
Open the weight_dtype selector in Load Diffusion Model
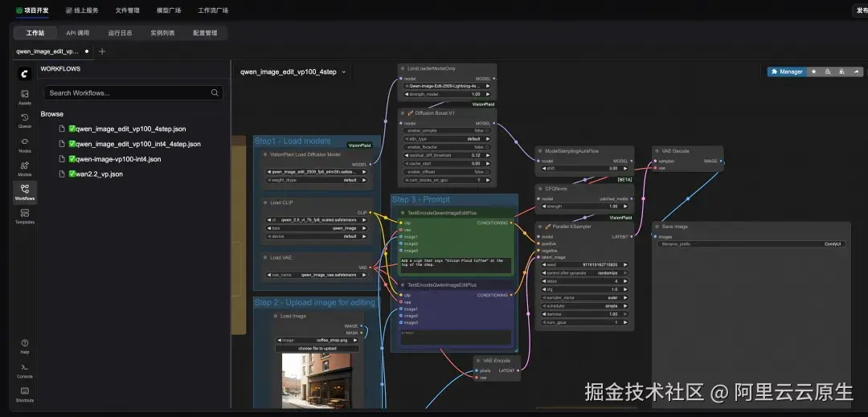(x=317, y=180)
